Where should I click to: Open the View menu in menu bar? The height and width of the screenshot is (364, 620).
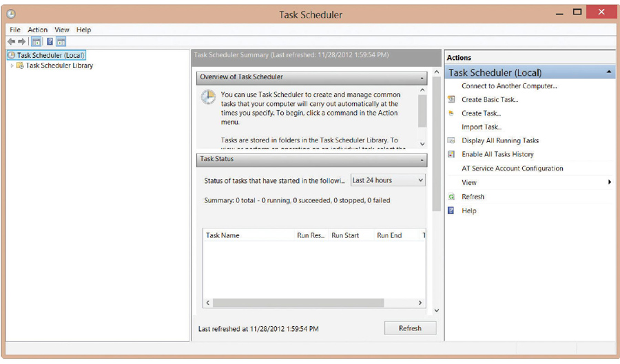(62, 30)
